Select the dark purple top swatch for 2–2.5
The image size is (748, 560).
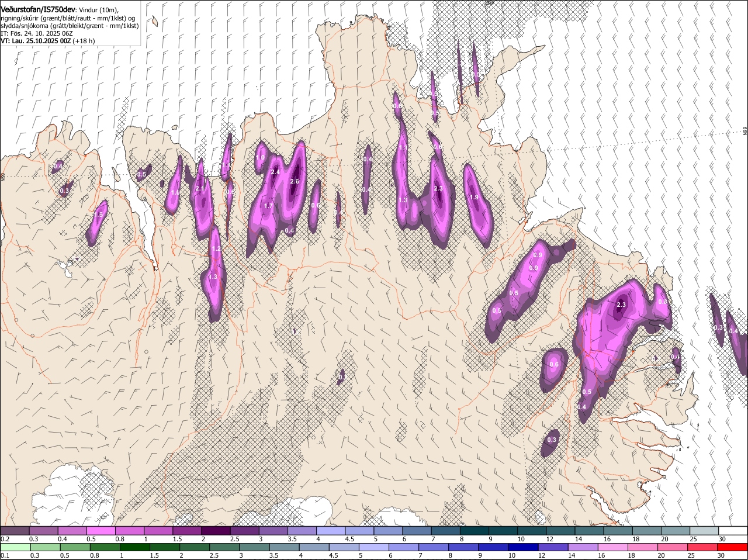coord(216,530)
